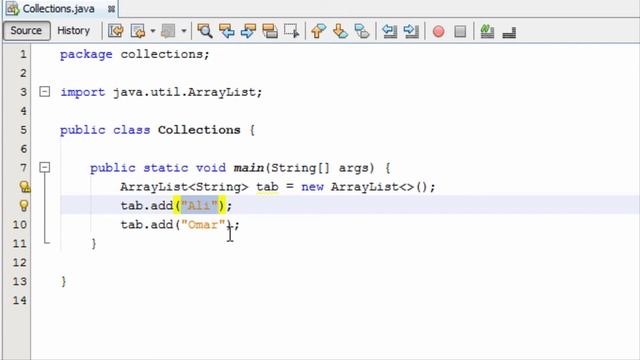Click the Shift Line Right icon

tap(411, 31)
